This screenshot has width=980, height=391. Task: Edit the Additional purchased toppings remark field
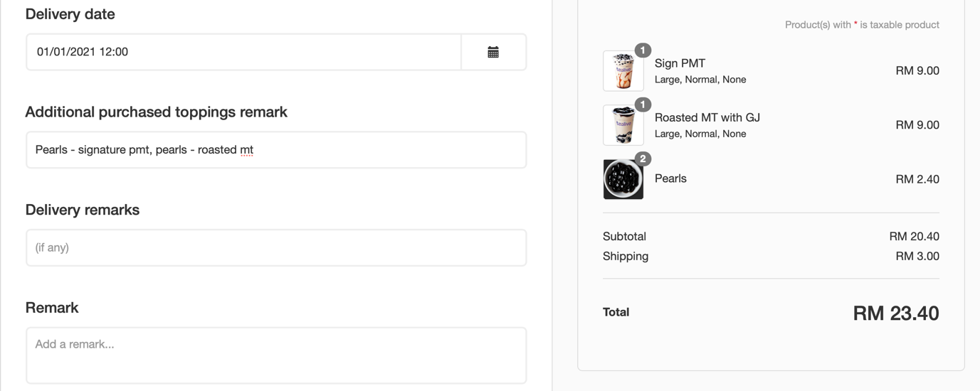pyautogui.click(x=276, y=150)
